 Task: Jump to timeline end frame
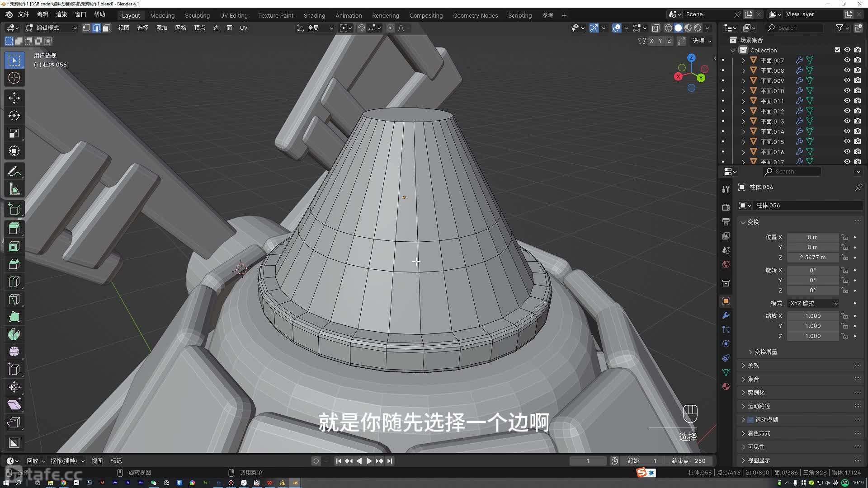click(390, 461)
